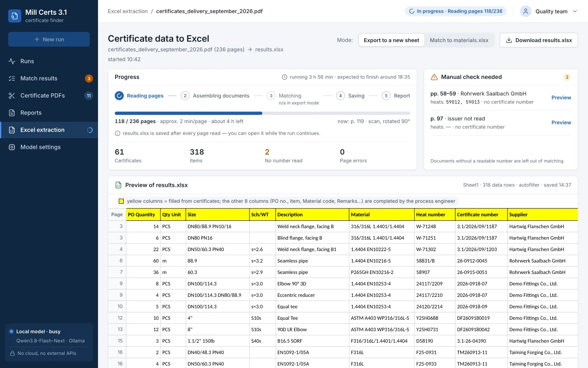Viewport: 588px width, 368px height.
Task: Click the Model settings chip icon
Action: [x=12, y=147]
